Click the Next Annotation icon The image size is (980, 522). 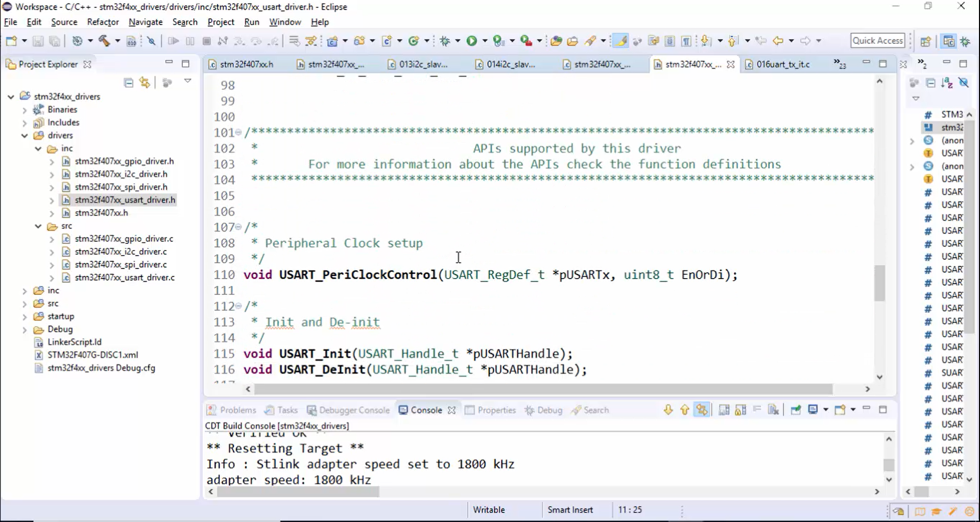click(x=706, y=41)
